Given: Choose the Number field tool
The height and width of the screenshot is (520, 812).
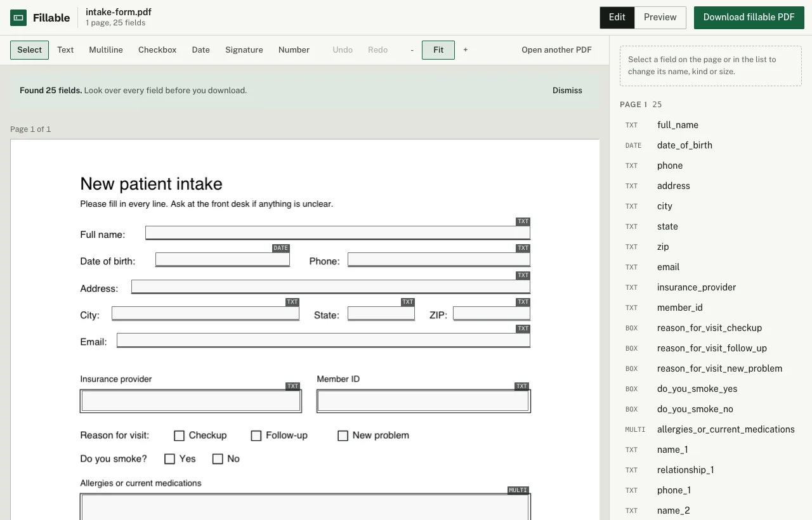Looking at the screenshot, I should tap(294, 50).
